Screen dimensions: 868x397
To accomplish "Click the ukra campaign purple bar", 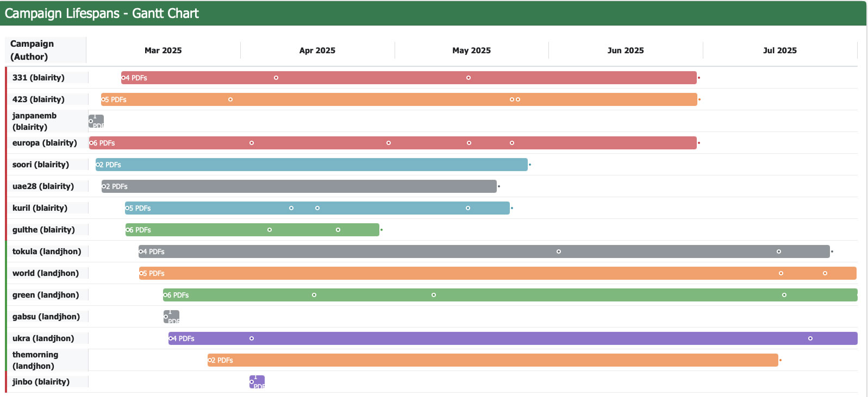I will pos(513,338).
